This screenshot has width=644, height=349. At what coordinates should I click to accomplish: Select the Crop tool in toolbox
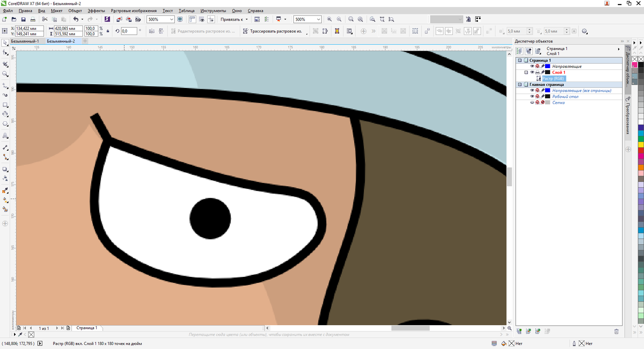5,64
